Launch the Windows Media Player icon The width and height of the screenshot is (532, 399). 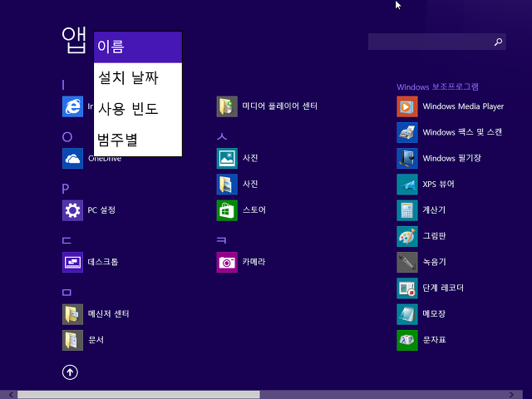point(407,106)
